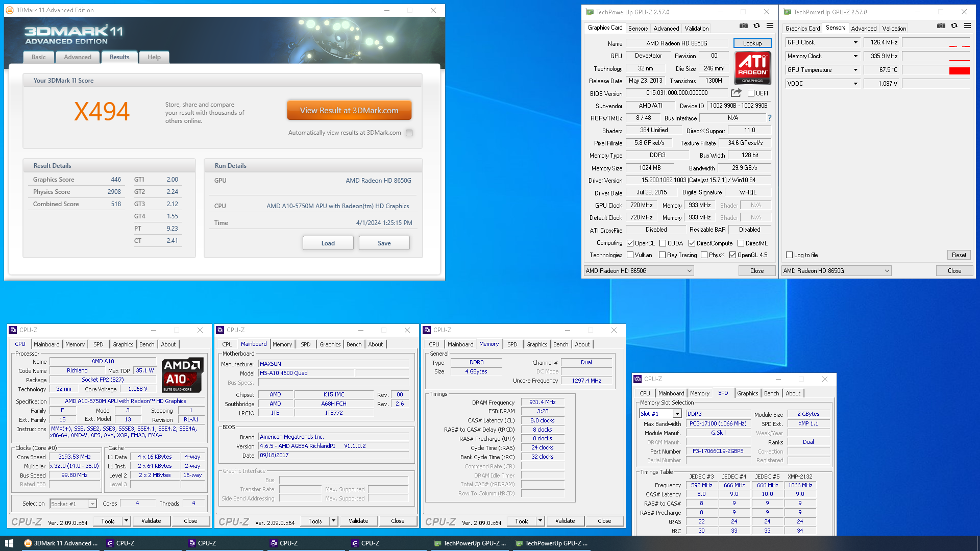
Task: Click refresh icon in GPU-Z Graphics Card window
Action: pos(757,26)
